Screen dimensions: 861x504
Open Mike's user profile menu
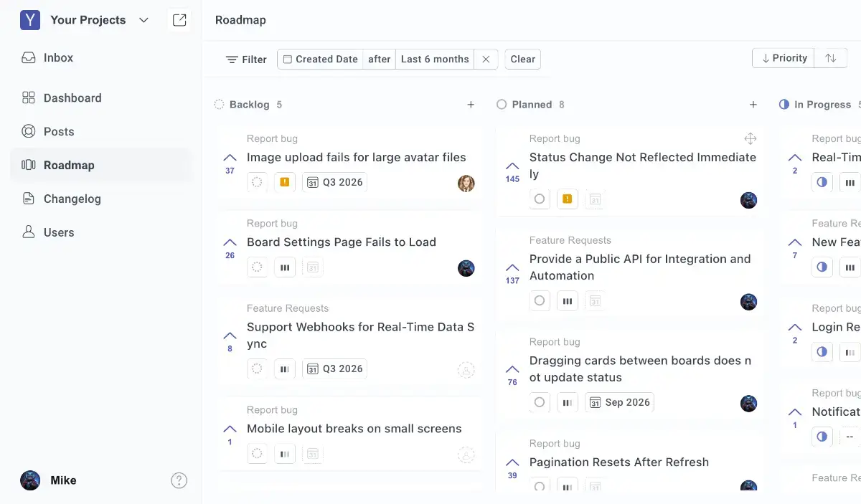tap(49, 480)
